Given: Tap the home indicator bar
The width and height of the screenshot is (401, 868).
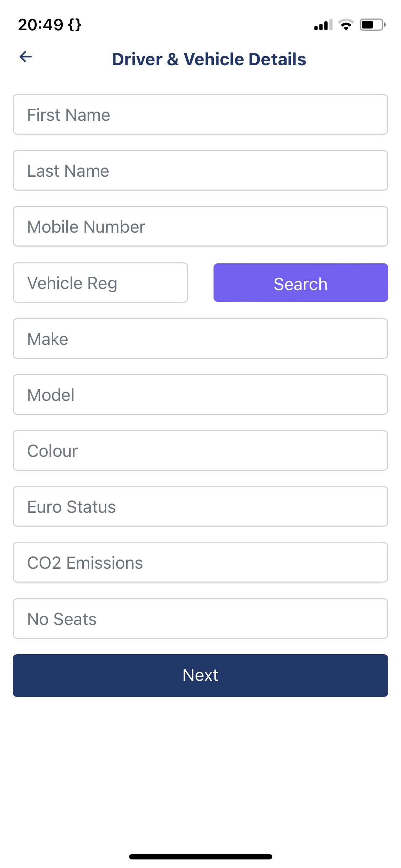Looking at the screenshot, I should [x=200, y=857].
